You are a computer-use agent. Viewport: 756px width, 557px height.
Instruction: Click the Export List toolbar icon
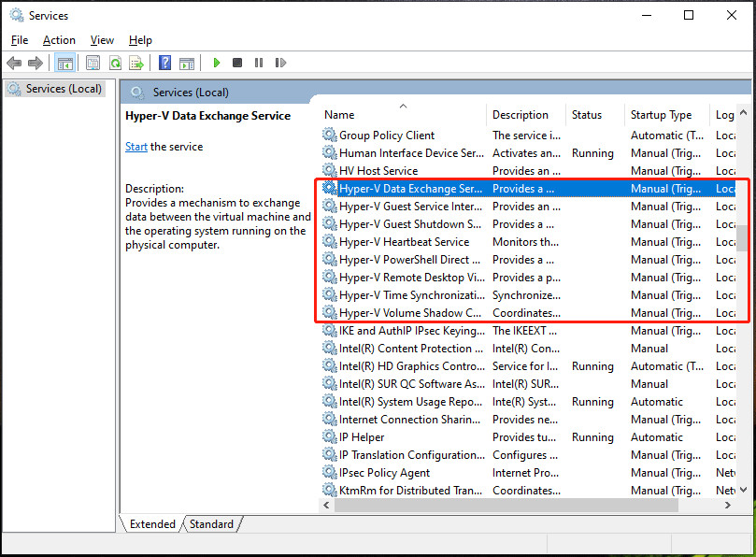click(x=136, y=63)
